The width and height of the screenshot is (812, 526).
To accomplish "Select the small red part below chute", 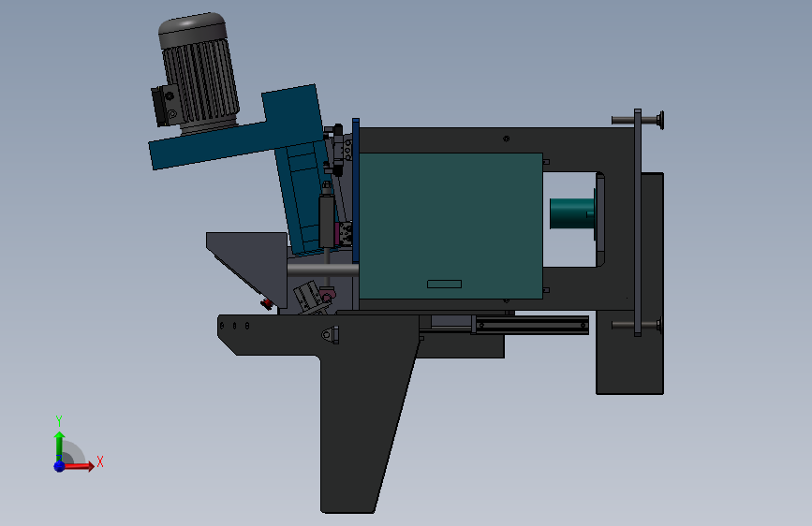I will tap(267, 303).
